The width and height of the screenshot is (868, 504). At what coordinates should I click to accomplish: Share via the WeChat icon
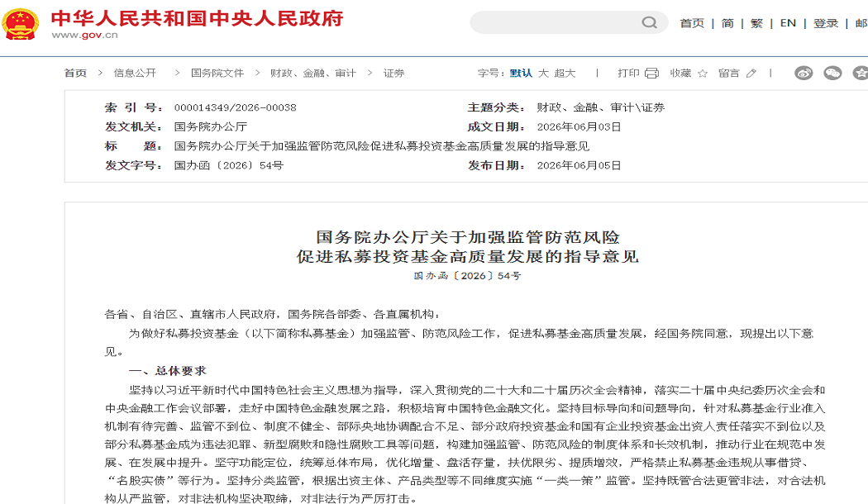pyautogui.click(x=832, y=73)
